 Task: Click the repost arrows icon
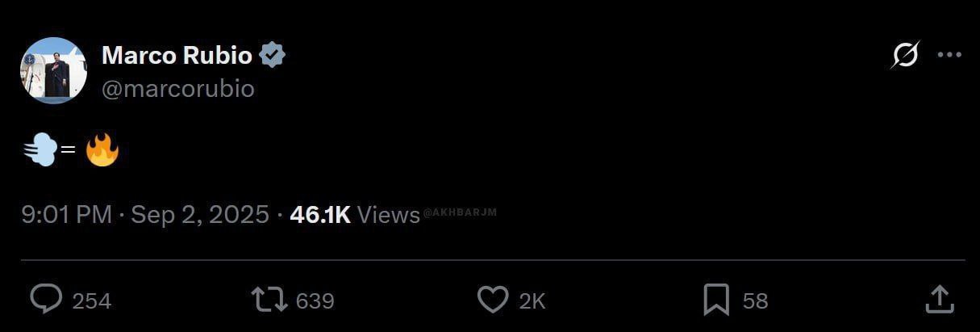[269, 300]
